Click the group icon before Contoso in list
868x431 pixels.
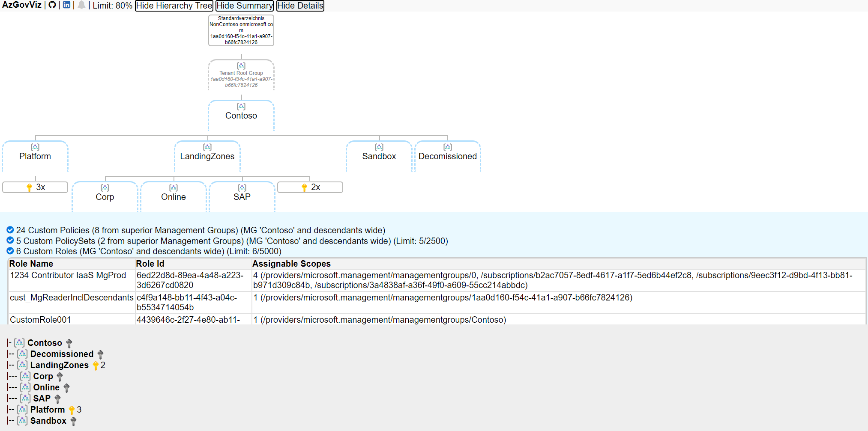pyautogui.click(x=19, y=343)
